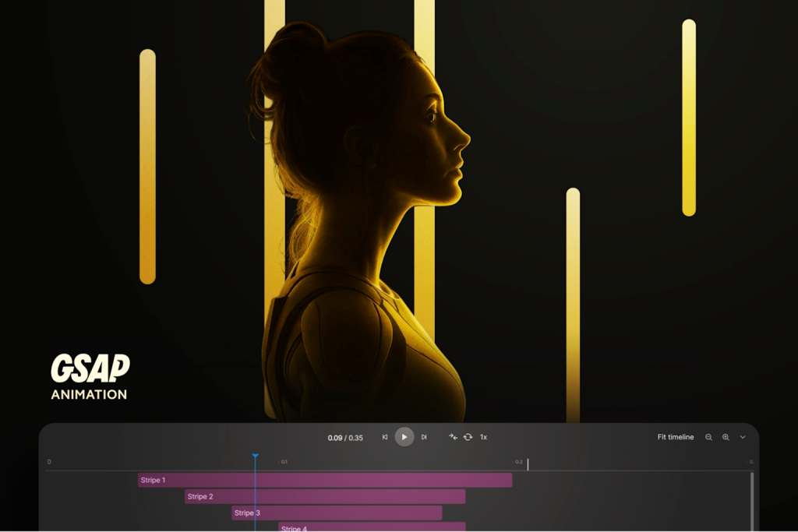Select the Stripe 4 animation track
The width and height of the screenshot is (798, 532).
point(372,527)
